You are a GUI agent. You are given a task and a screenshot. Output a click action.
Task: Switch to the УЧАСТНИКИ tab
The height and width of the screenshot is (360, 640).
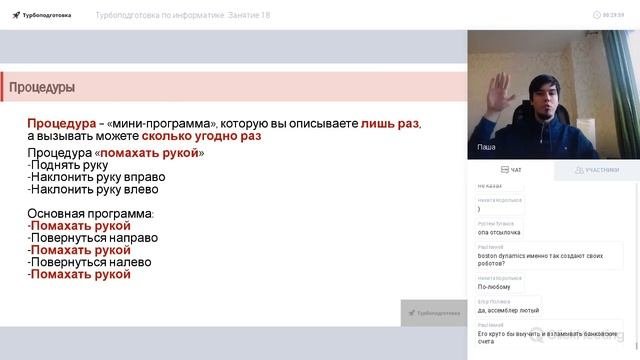597,170
